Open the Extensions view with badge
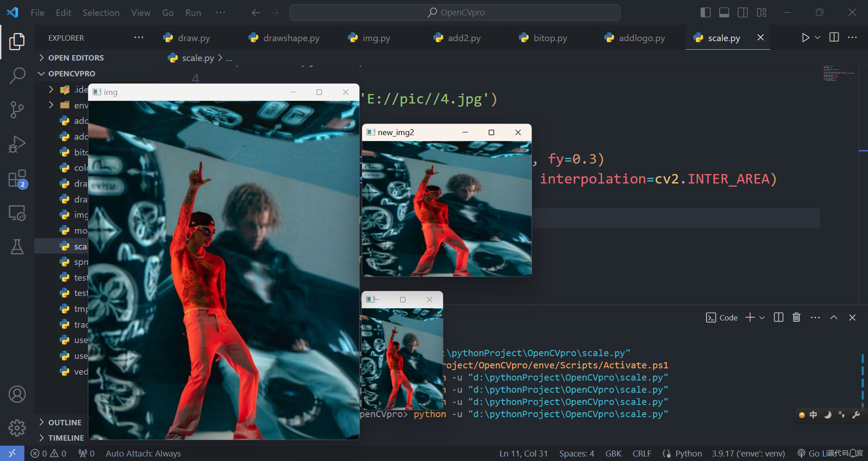The height and width of the screenshot is (461, 868). click(x=18, y=179)
